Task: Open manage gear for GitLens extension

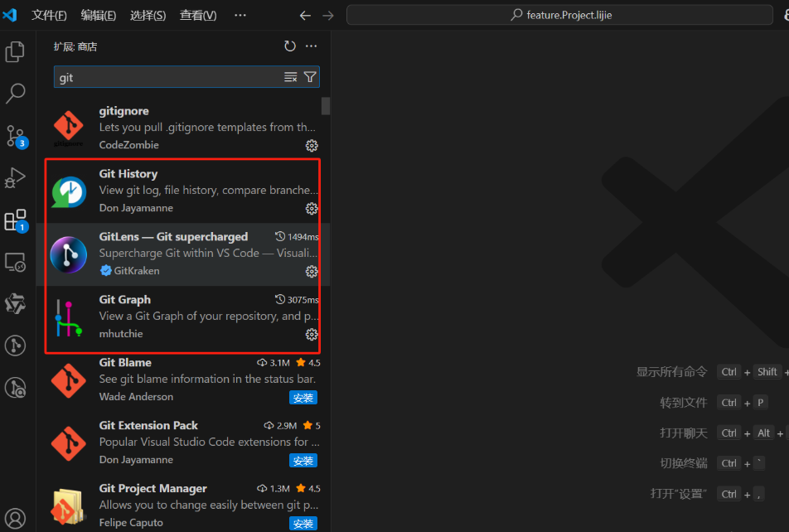Action: click(312, 271)
